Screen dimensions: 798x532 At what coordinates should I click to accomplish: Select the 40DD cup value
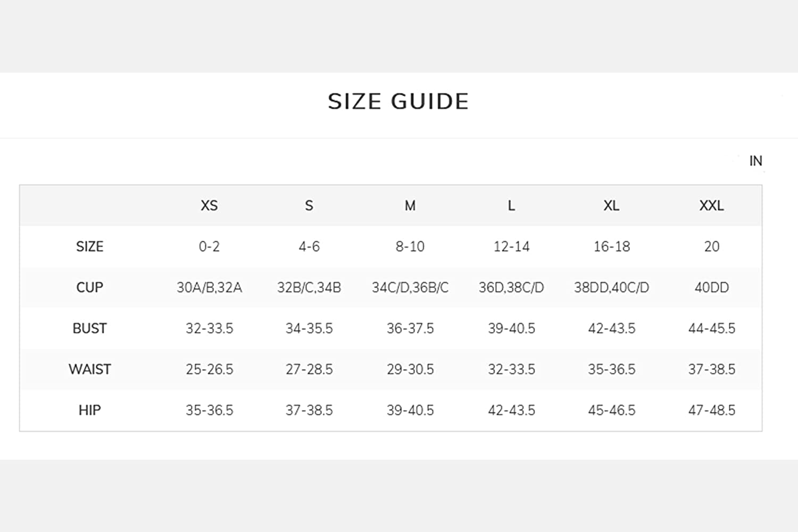pyautogui.click(x=711, y=287)
